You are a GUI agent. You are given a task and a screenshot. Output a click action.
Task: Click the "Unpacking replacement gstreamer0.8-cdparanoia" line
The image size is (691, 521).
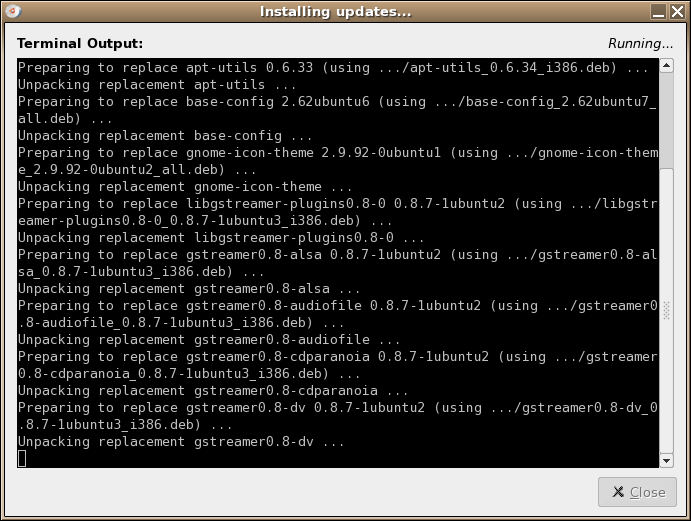(212, 390)
